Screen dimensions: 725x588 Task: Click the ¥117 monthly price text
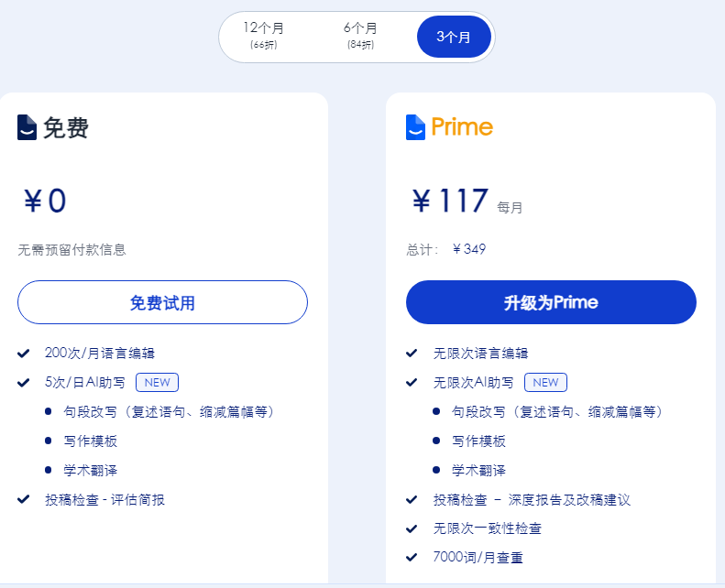450,201
